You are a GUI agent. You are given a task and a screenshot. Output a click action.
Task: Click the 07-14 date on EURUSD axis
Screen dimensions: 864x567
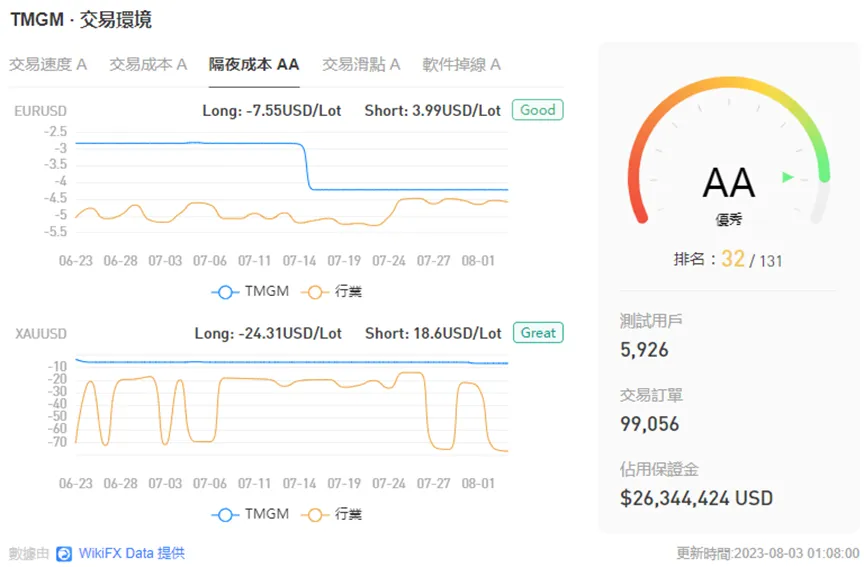(299, 261)
